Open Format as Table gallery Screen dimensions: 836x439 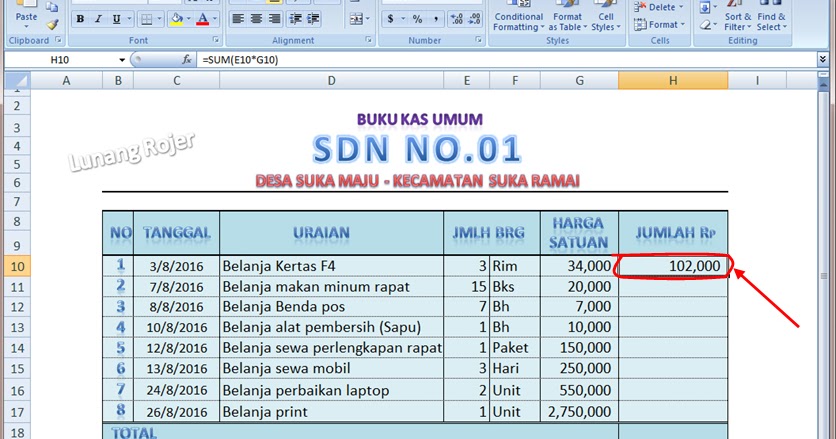567,17
